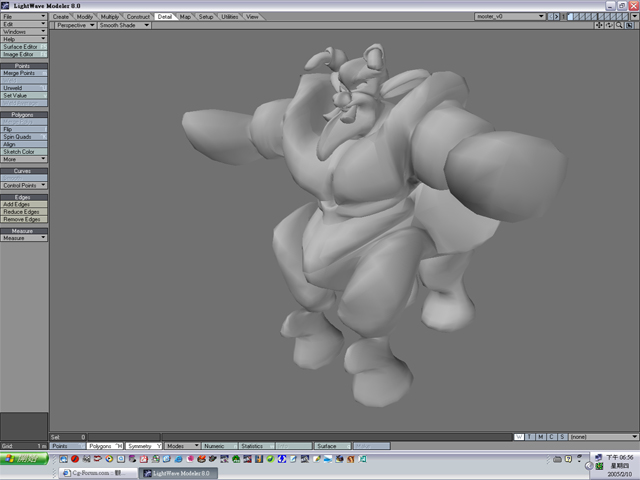Open the layer bank options dropdown arrow
The image size is (640, 480).
[x=635, y=16]
